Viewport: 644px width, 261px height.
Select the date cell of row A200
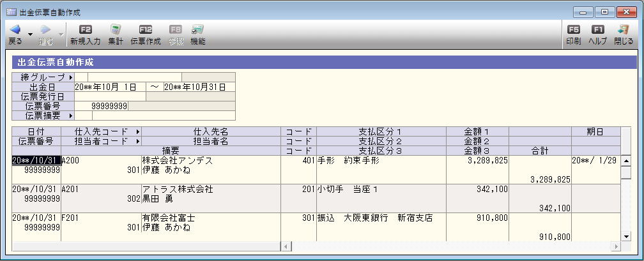coord(36,161)
